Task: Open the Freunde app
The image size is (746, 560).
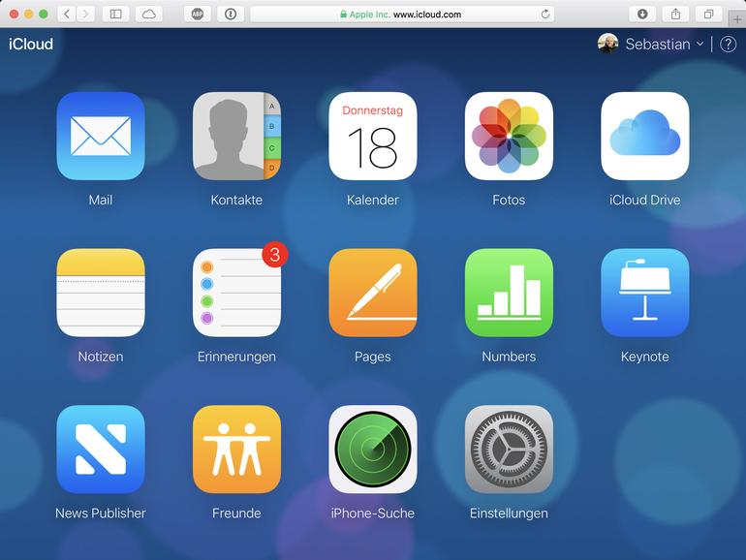Action: (236, 450)
